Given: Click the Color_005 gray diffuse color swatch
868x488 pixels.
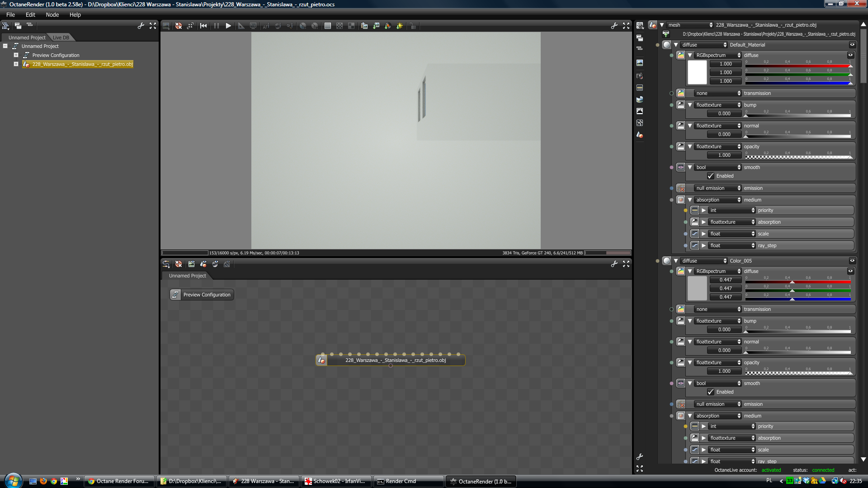Looking at the screenshot, I should point(697,288).
